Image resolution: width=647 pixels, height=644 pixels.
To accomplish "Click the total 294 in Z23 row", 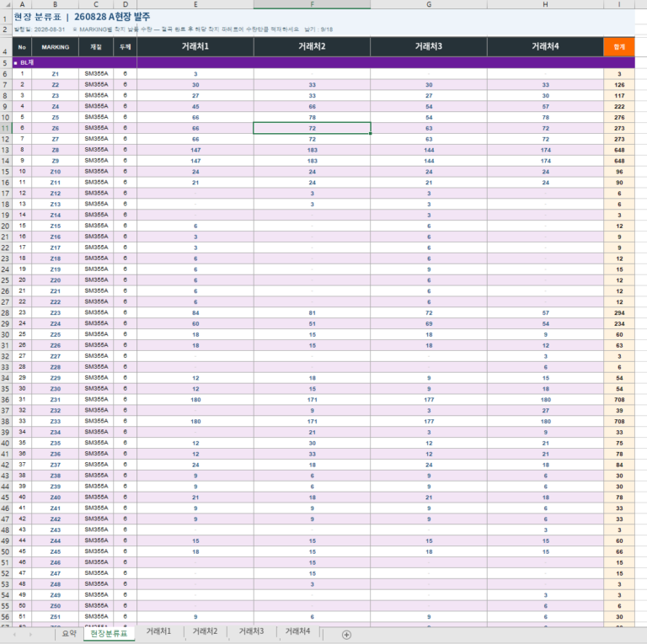I will (x=619, y=313).
